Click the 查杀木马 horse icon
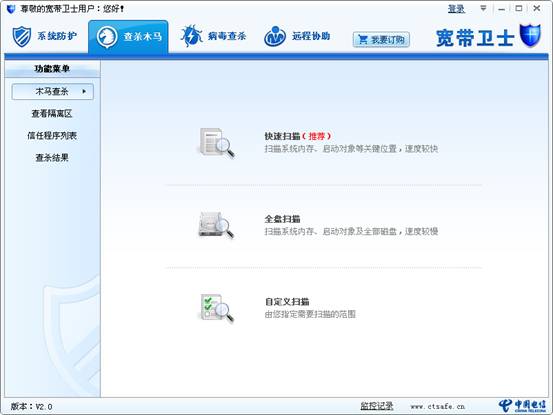Viewport: 553px width, 415px height. 107,37
